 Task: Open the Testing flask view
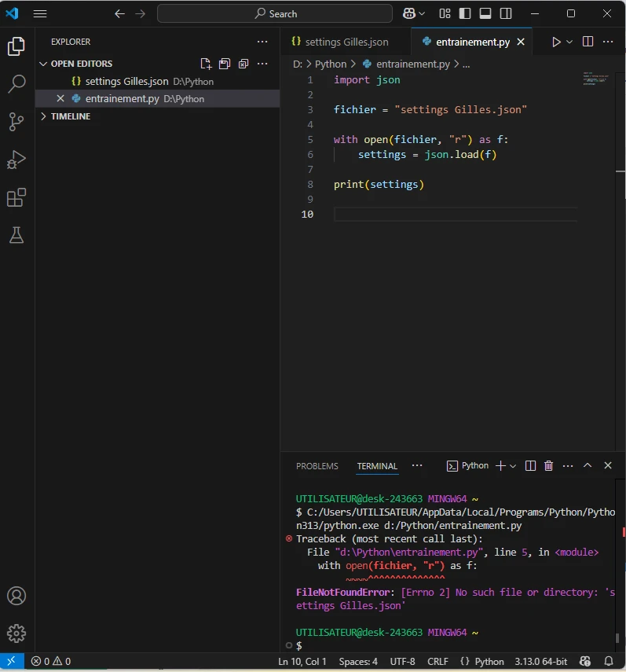[x=16, y=235]
